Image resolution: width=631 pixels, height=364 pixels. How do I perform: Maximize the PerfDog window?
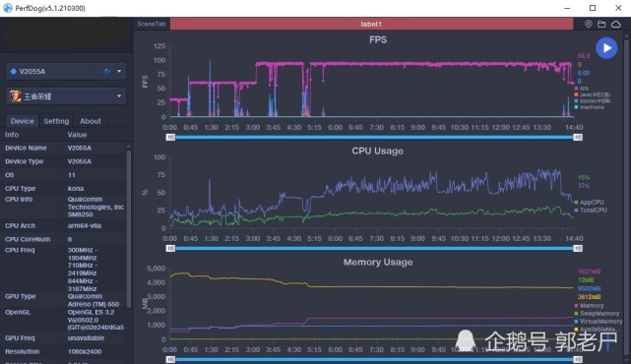pos(593,8)
